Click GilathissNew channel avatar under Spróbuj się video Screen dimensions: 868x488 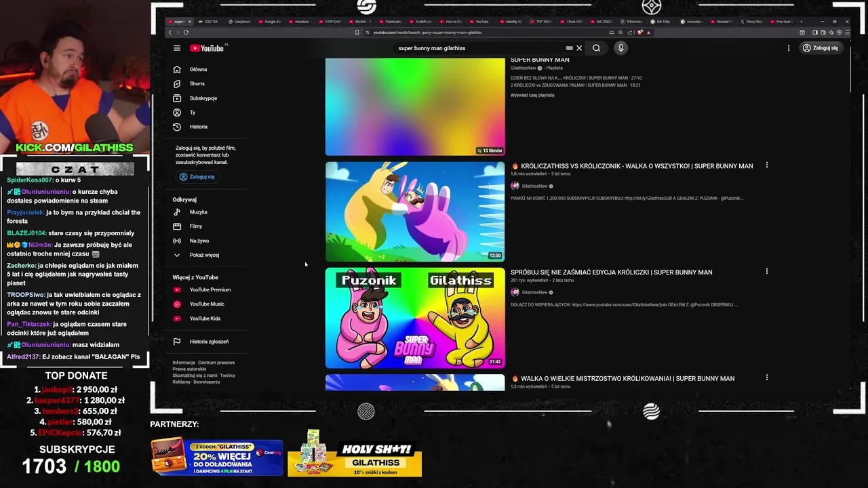pyautogui.click(x=515, y=292)
